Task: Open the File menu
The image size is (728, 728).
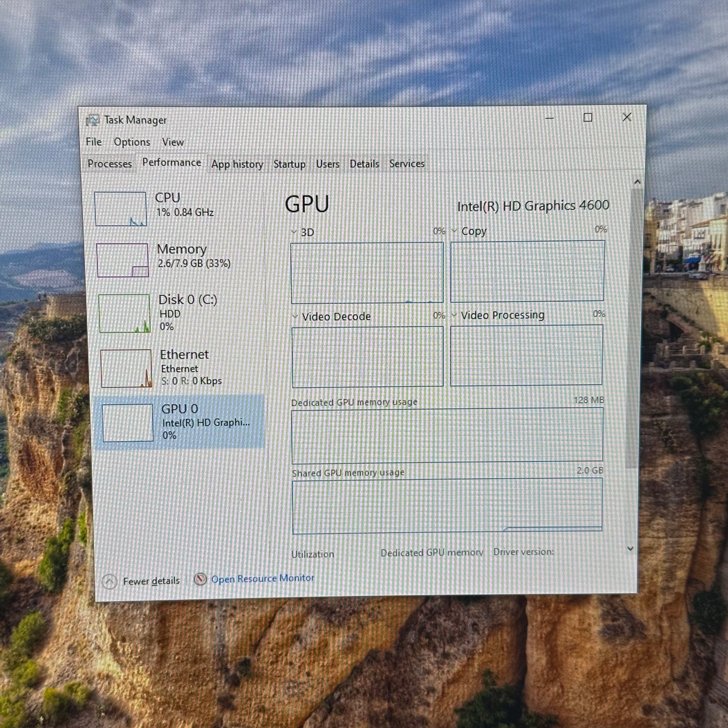Action: 94,142
